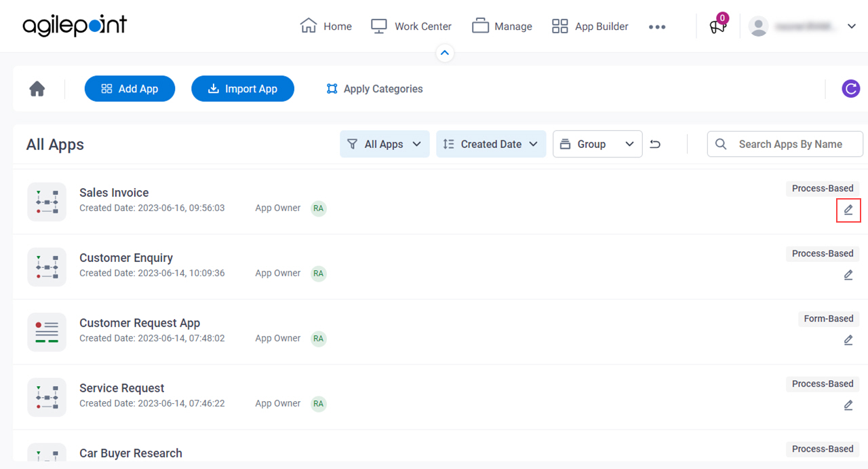Viewport: 868px width, 469px height.
Task: Click the App Builder grid icon
Action: coord(560,26)
